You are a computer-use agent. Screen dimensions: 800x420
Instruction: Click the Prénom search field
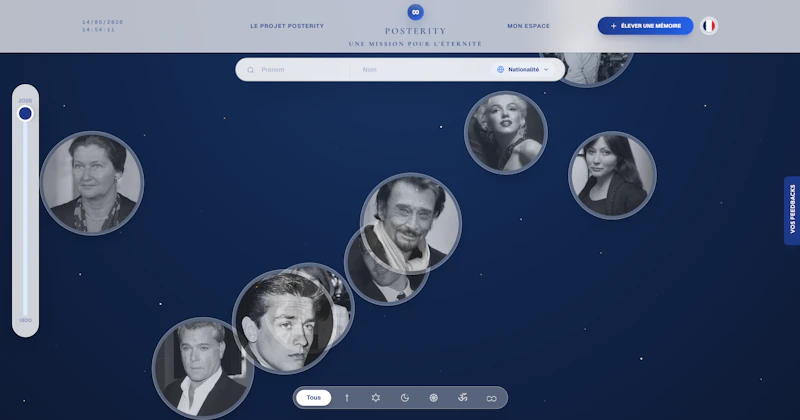(x=301, y=69)
